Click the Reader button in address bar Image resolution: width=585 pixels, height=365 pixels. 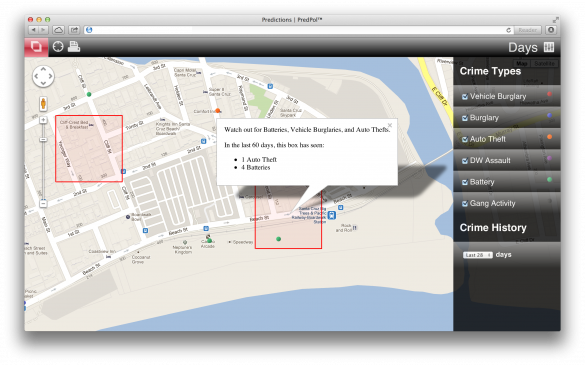pos(527,30)
